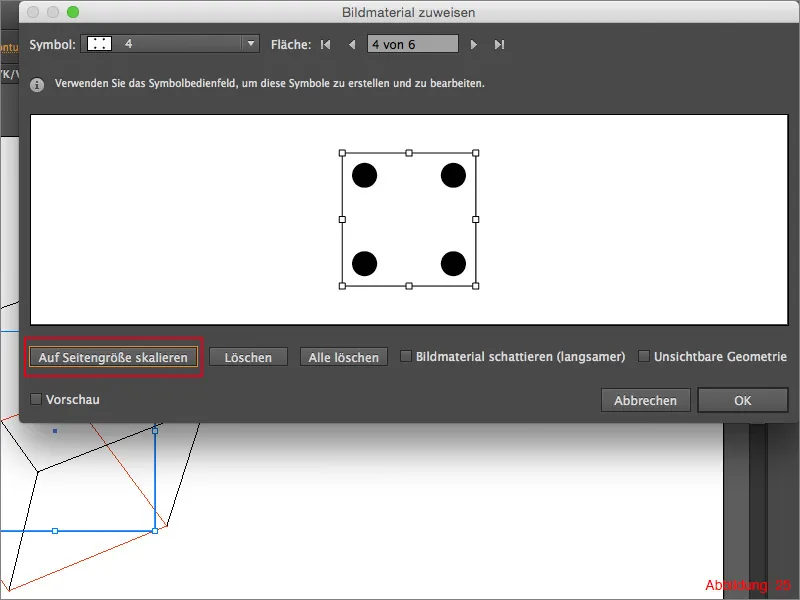Viewport: 800px width, 600px height.
Task: Click the Bildmaterial zuweisen title text
Action: click(x=409, y=12)
